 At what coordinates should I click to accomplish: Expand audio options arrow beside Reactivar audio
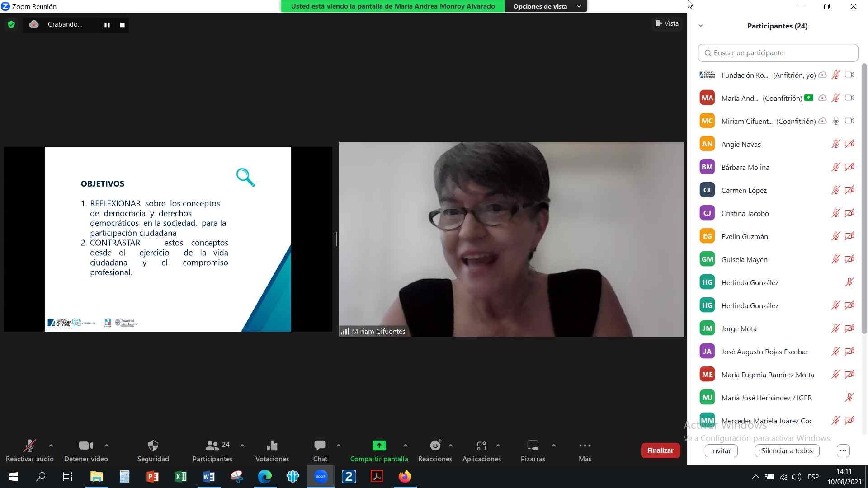pos(51,446)
